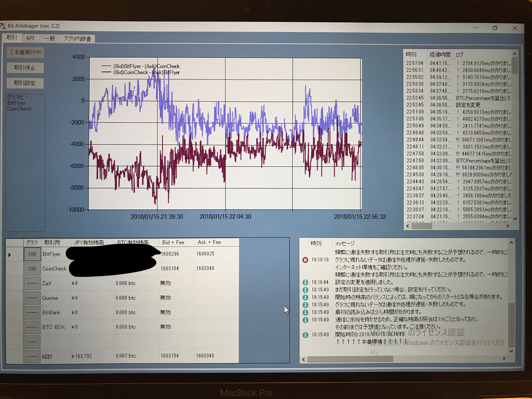
Task: Click the row selector arrow beside BitFlyer
Action: [x=9, y=255]
